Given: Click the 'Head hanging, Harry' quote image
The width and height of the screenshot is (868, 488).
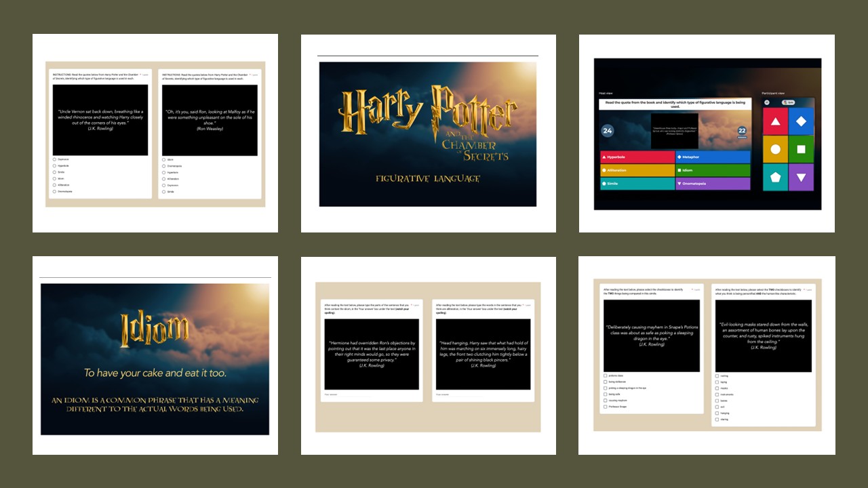Looking at the screenshot, I should coord(482,354).
